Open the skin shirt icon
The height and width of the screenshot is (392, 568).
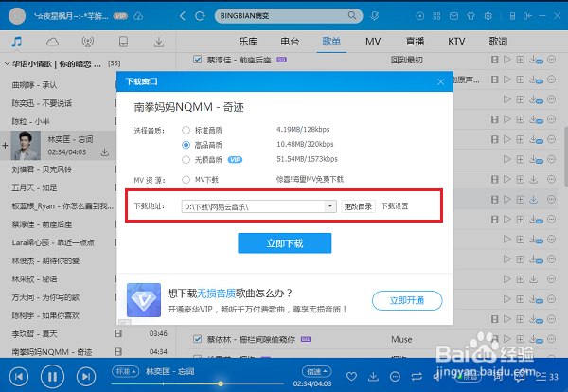[x=470, y=16]
